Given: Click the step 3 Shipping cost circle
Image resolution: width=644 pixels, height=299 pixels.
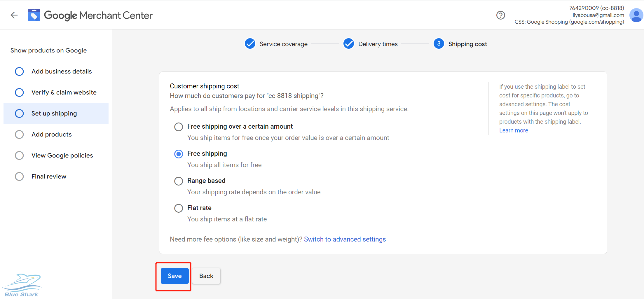Looking at the screenshot, I should [x=439, y=44].
